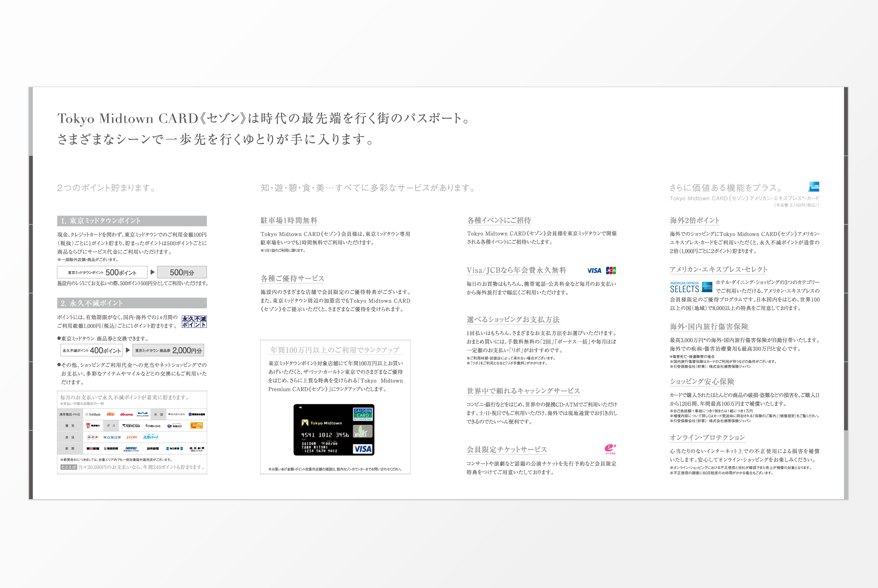The image size is (878, 588).
Task: Click the J:COM logo
Action: pos(132,437)
